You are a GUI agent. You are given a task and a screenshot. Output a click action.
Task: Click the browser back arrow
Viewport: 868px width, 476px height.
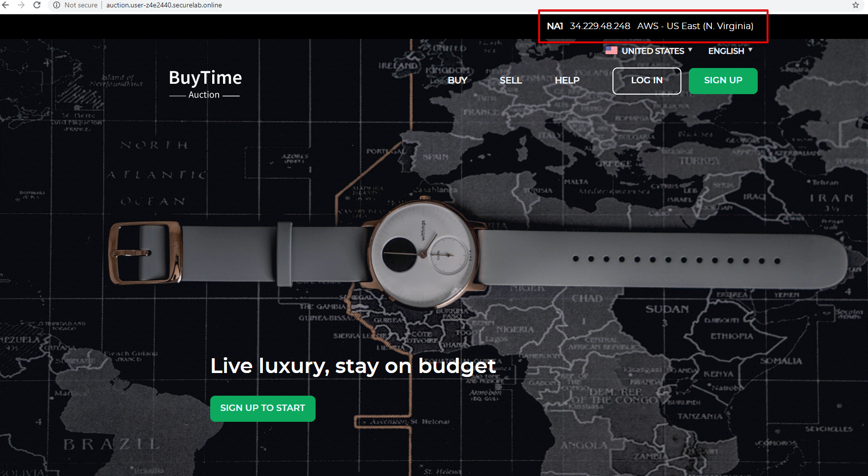click(6, 5)
